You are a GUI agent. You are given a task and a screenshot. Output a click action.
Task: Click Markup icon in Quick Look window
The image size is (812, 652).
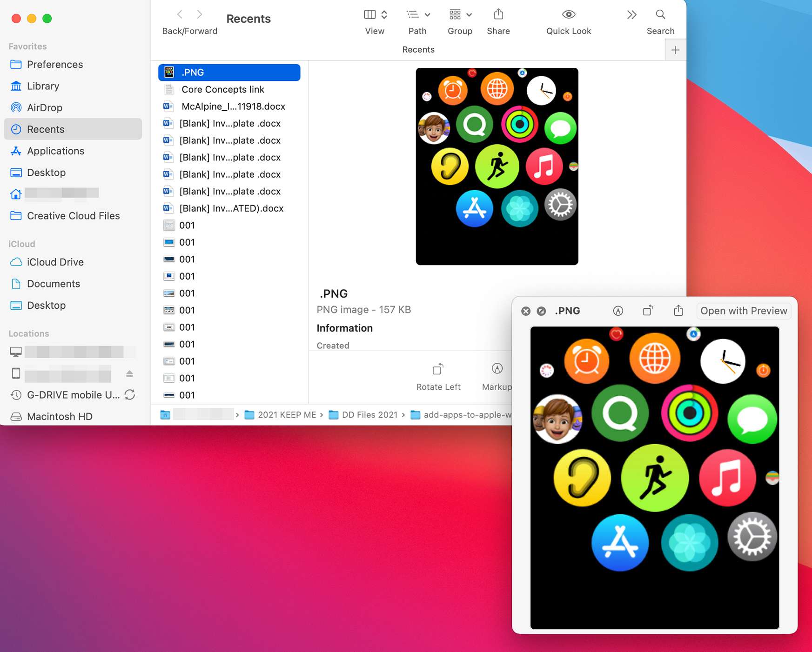(x=618, y=311)
